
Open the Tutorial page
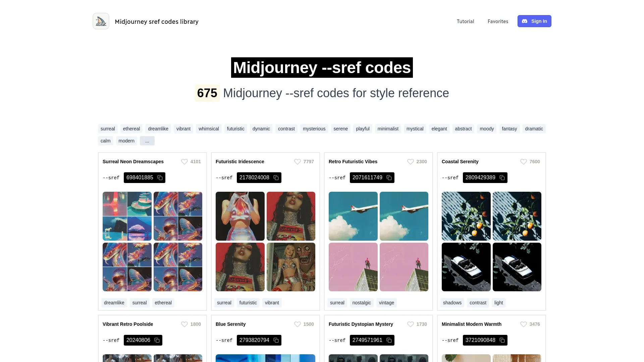(x=465, y=21)
